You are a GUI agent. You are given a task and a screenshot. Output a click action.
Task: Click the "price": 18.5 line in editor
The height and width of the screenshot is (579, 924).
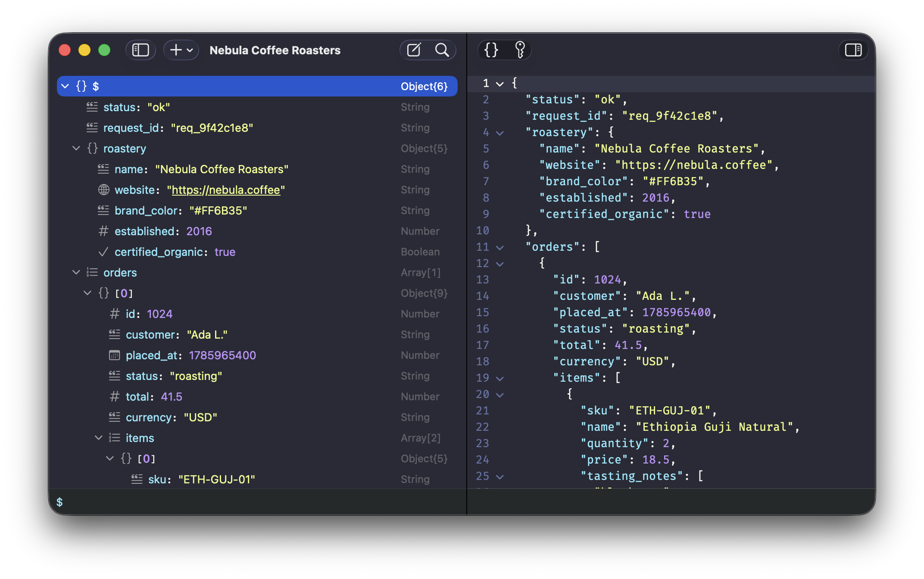tap(627, 460)
